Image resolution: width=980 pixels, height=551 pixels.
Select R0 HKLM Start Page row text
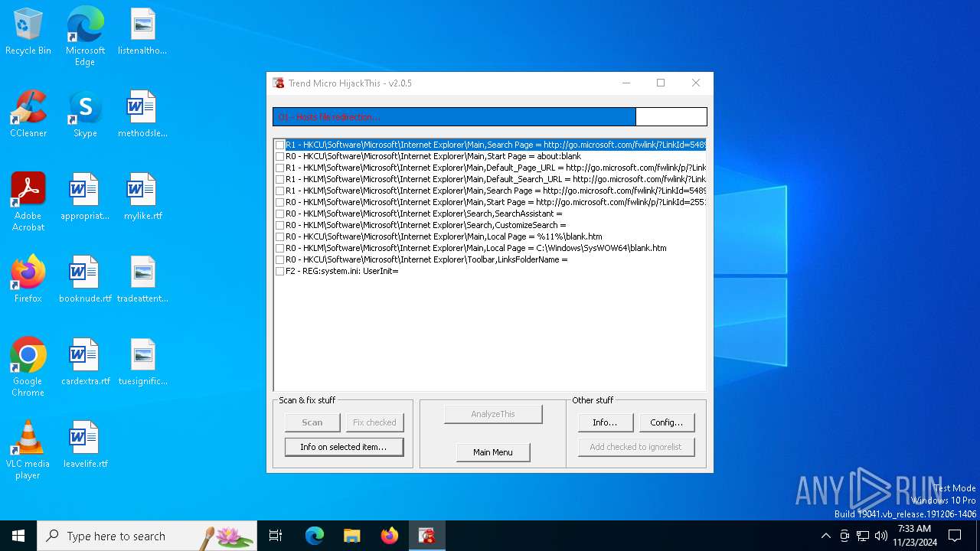pyautogui.click(x=496, y=202)
